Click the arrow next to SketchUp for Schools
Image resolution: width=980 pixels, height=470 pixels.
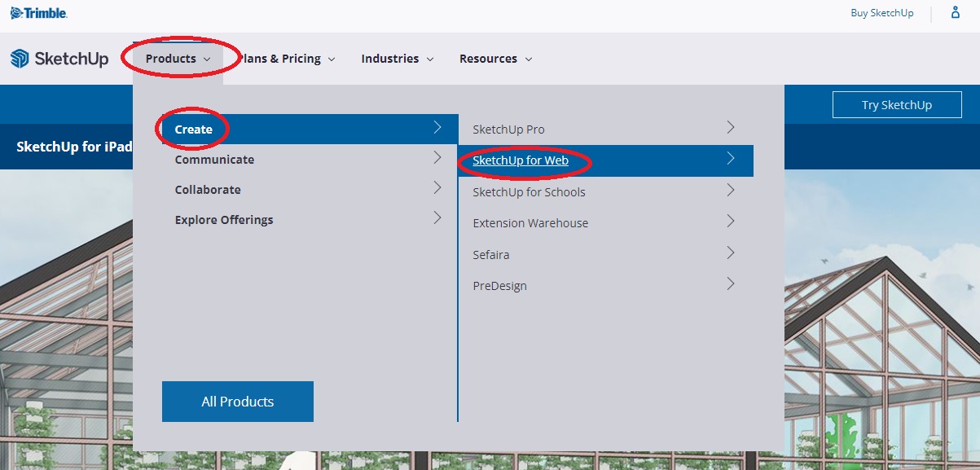coord(731,191)
